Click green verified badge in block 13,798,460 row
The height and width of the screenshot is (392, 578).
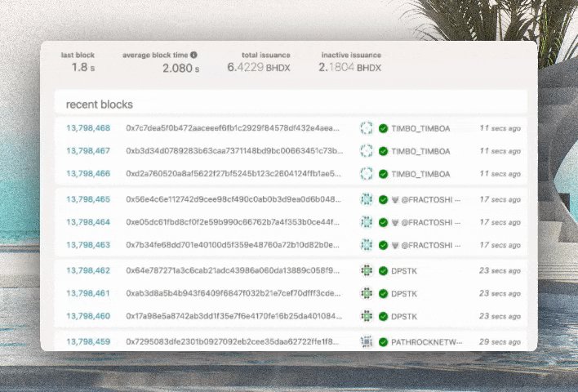click(384, 317)
